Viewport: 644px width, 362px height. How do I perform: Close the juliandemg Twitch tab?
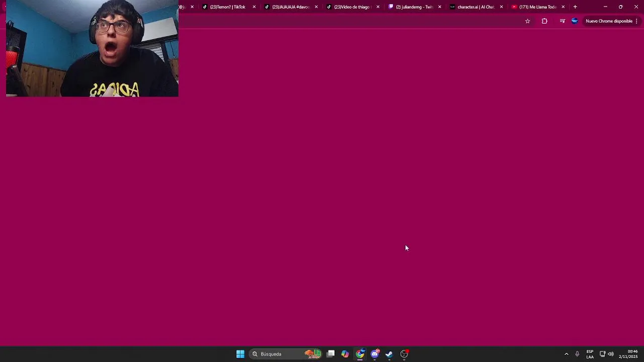pyautogui.click(x=440, y=7)
